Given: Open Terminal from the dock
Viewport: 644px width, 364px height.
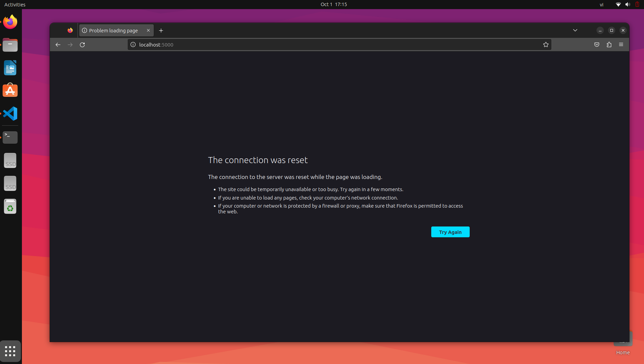Looking at the screenshot, I should (10, 137).
